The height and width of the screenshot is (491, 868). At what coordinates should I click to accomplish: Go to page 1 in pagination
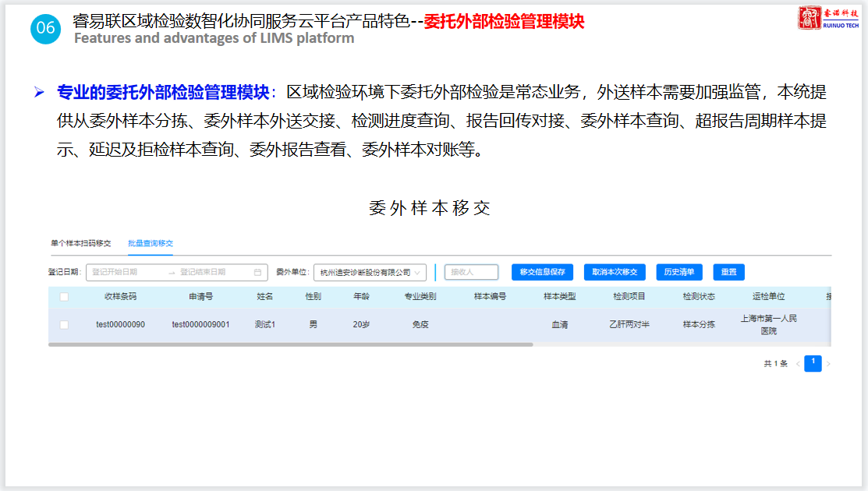(x=813, y=363)
